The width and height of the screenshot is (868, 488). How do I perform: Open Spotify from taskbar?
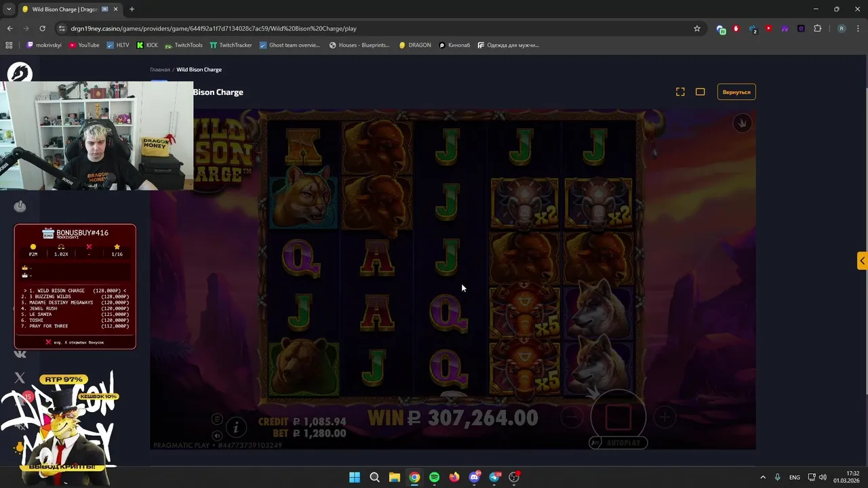(434, 477)
